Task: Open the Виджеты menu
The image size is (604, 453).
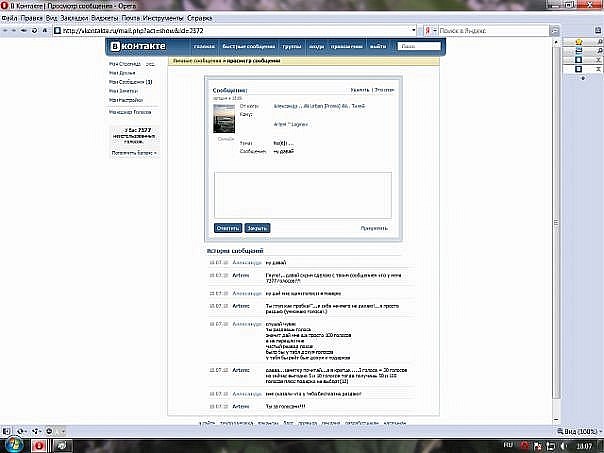Action: click(x=105, y=18)
